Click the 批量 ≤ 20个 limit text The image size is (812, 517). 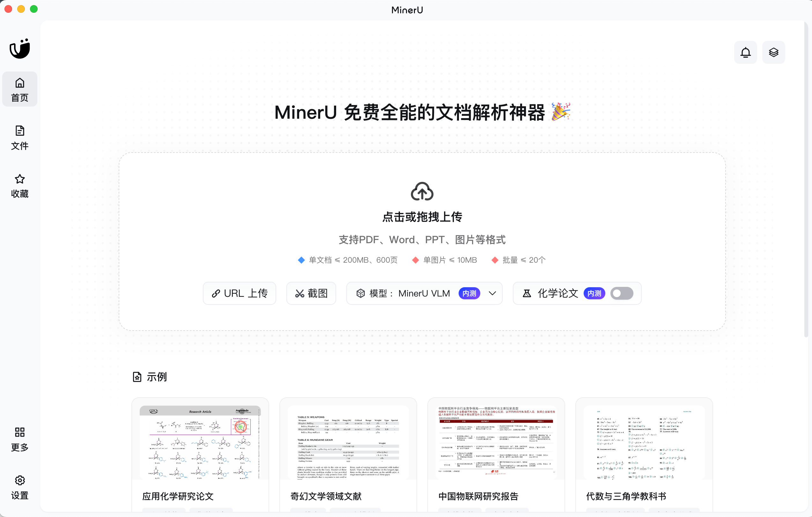pos(524,260)
